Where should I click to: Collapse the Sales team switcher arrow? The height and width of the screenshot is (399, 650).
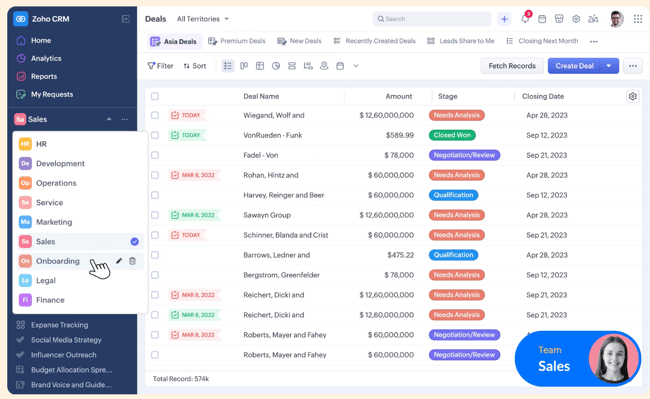coord(109,119)
